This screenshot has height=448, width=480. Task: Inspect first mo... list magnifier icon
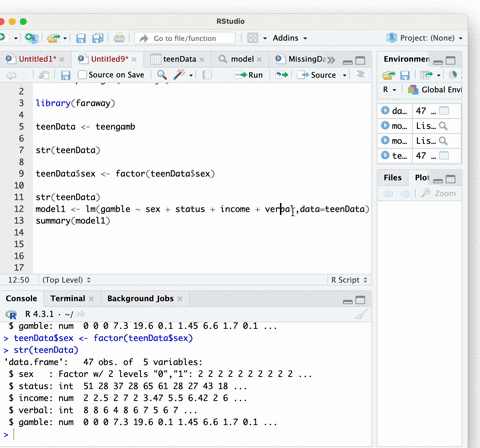coord(443,126)
